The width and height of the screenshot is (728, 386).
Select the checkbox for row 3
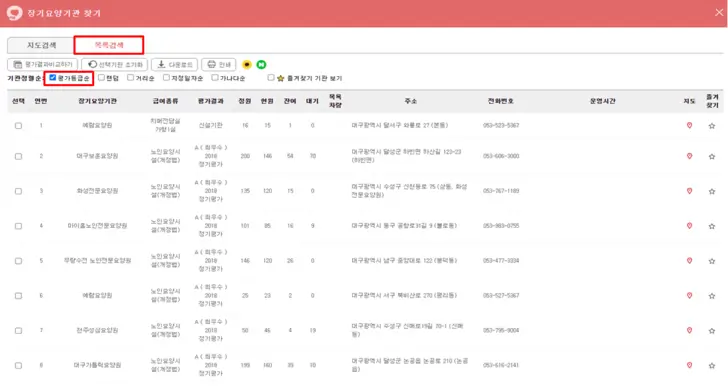[18, 191]
